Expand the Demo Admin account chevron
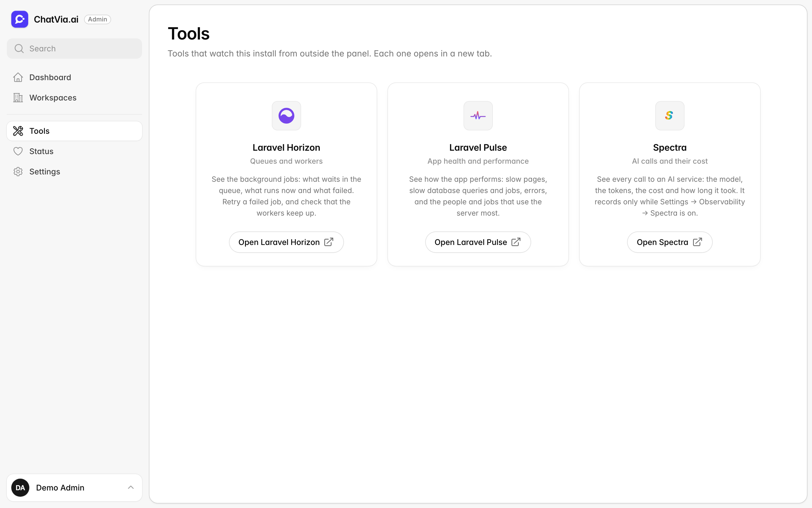The width and height of the screenshot is (812, 508). coord(131,487)
